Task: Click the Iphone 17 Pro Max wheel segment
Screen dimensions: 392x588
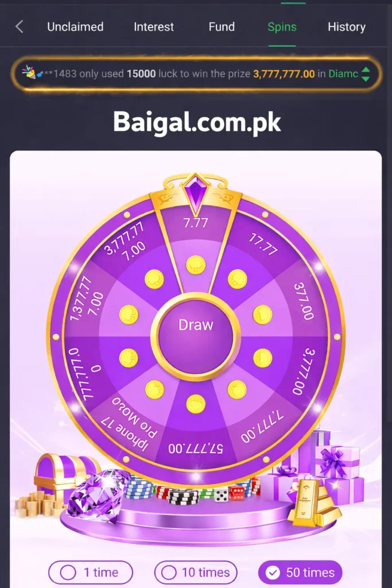Action: 129,424
